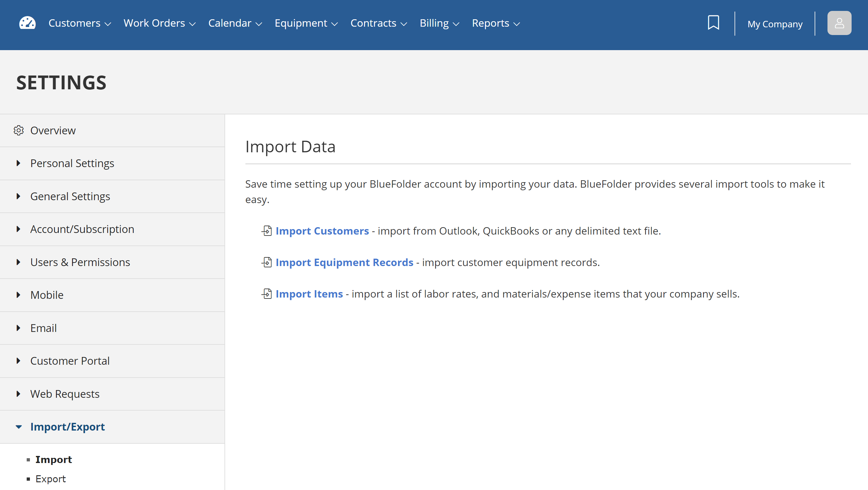Click the SETTINGS page title
The height and width of the screenshot is (490, 868).
pos(61,83)
